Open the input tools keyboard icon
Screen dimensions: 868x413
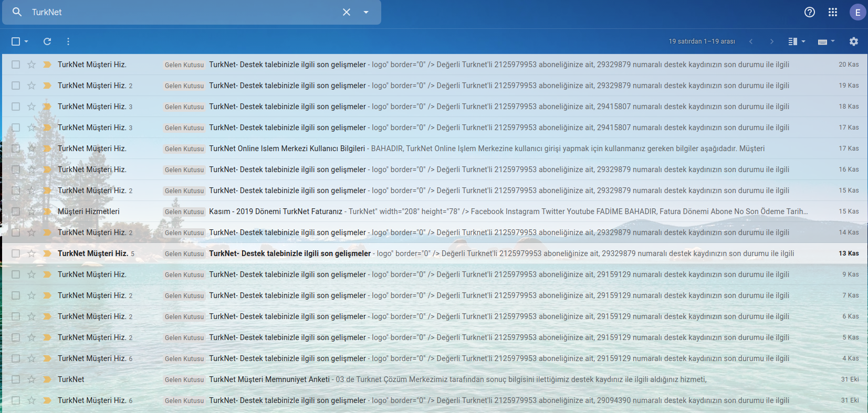click(823, 41)
